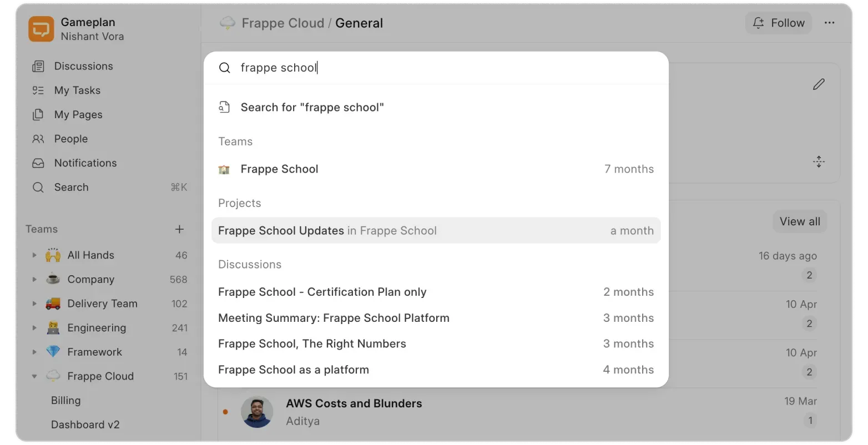Expand the Engineering team

tap(33, 327)
